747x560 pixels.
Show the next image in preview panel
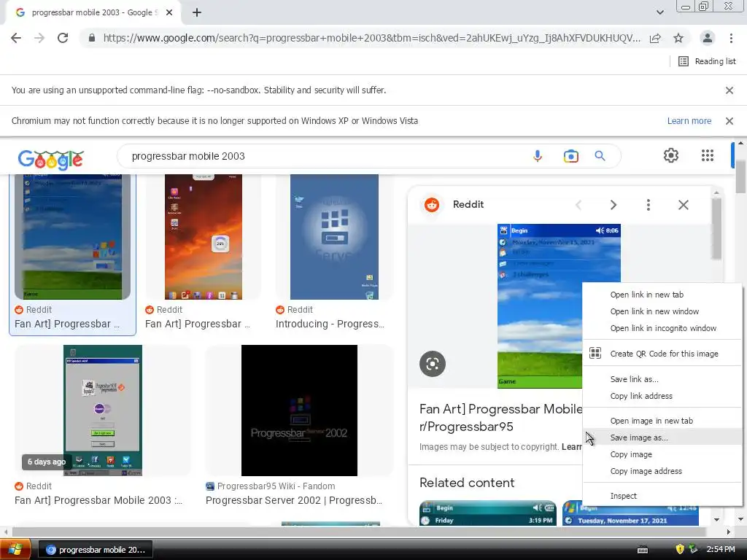tap(613, 205)
